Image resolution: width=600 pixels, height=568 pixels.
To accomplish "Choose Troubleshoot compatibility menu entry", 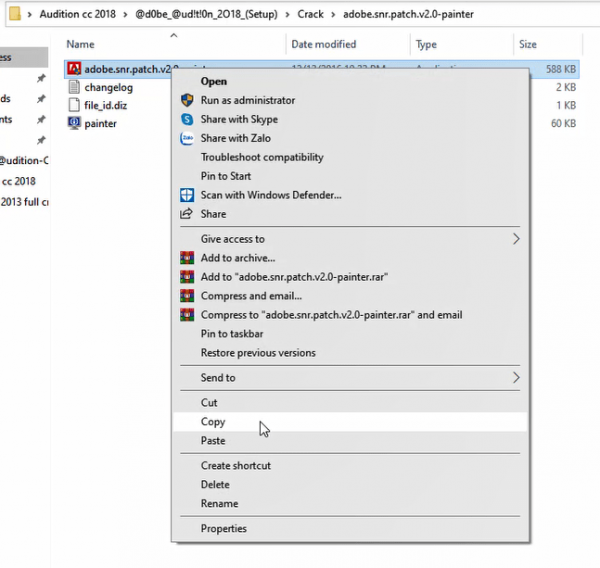I will click(x=262, y=157).
